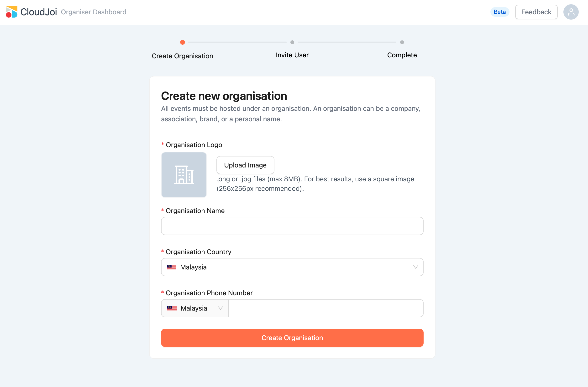Select the Complete step label
Screen dimensions: 588x387
point(402,55)
